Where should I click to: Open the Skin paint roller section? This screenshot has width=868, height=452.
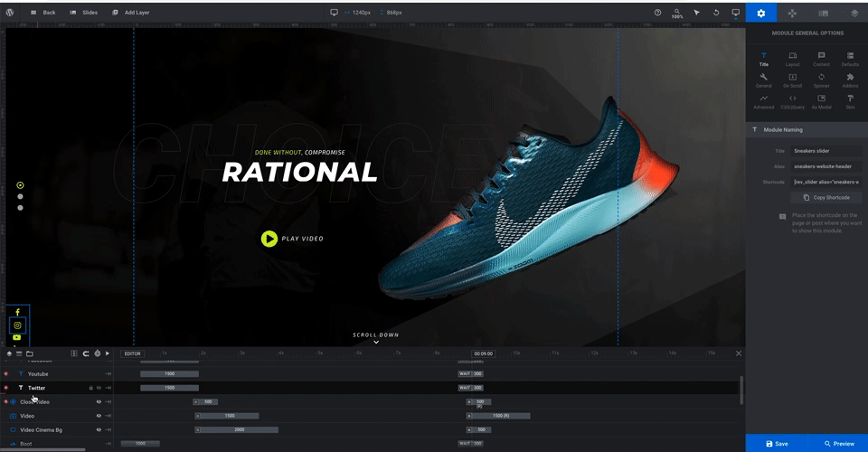point(850,102)
